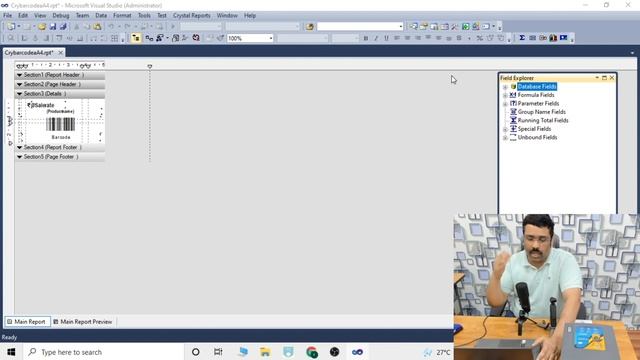Toggle the highlighted Field Explorer view icon
640x360 pixels.
click(136, 38)
